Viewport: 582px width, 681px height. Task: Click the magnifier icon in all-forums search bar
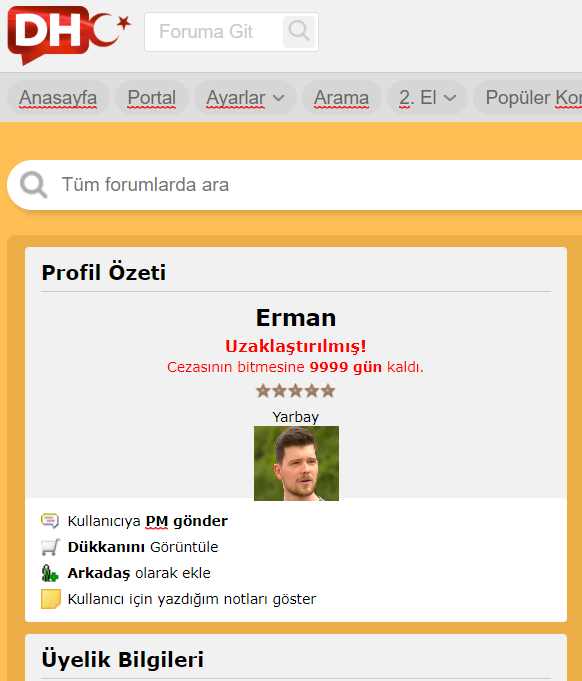33,185
